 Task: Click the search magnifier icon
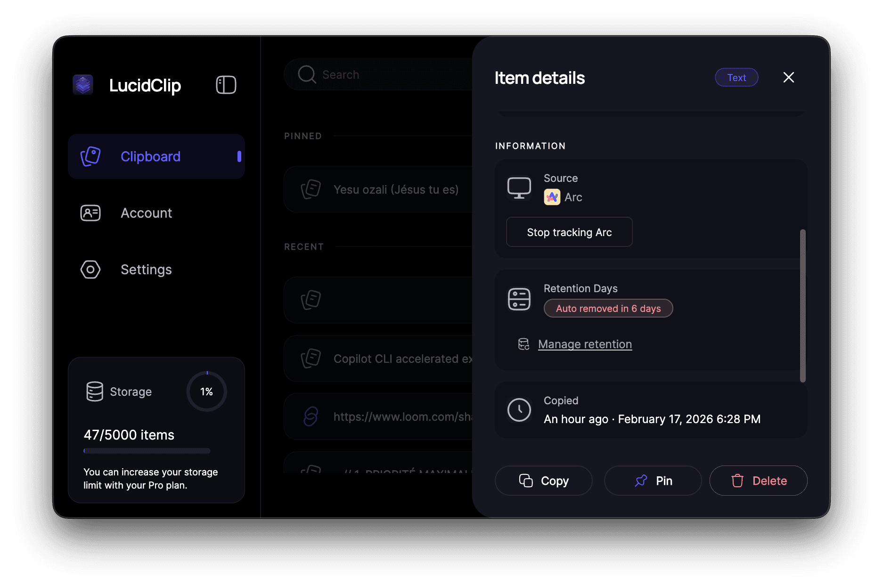click(306, 74)
